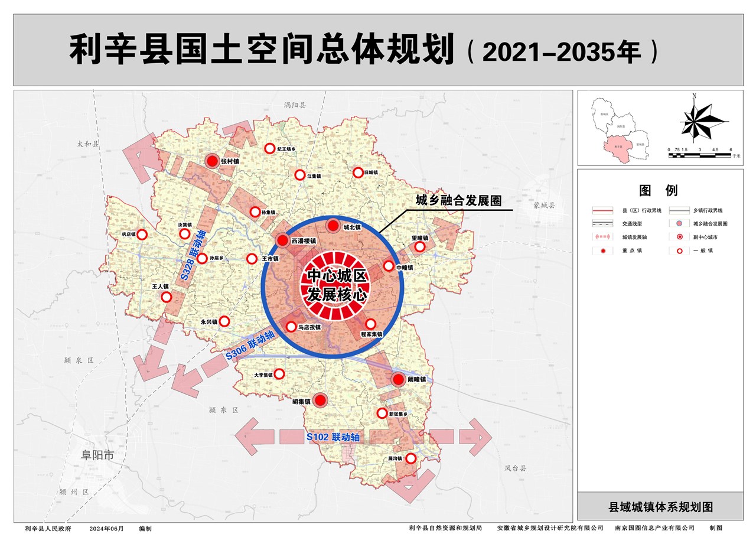Select the 展沟镇 circle marker
The image size is (756, 534).
pos(411,458)
